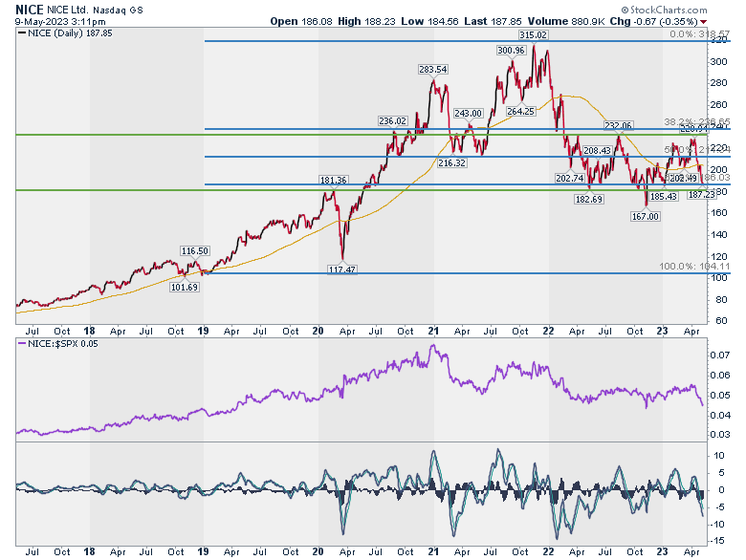Screen dimensions: 746x560
Task: Click the 'Open 186.08' value
Action: click(301, 21)
